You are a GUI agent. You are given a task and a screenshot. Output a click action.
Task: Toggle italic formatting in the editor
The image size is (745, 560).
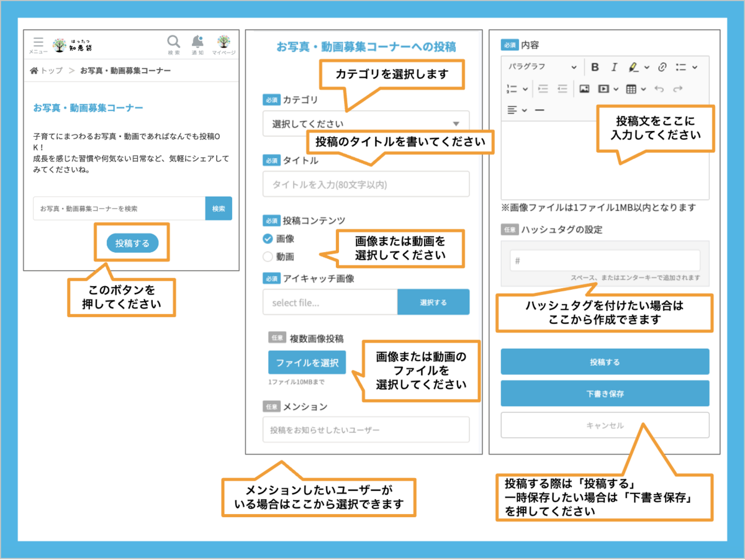coord(614,67)
